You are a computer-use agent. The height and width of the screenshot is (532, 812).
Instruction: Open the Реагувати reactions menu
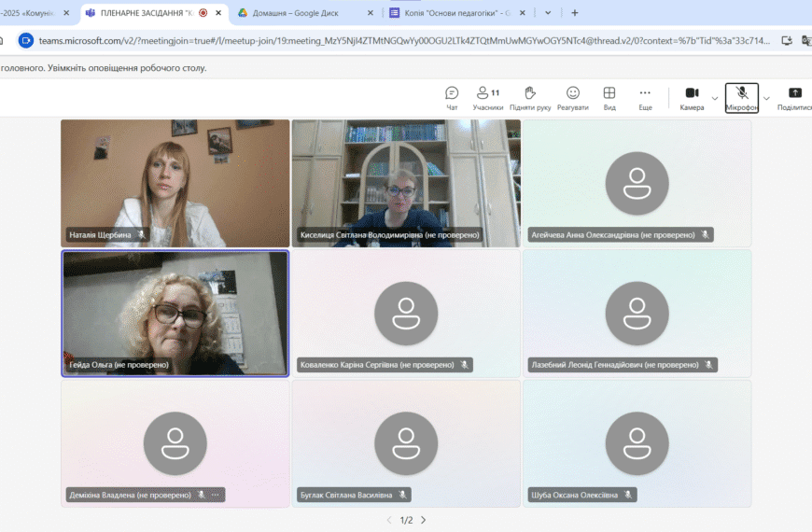(x=573, y=98)
